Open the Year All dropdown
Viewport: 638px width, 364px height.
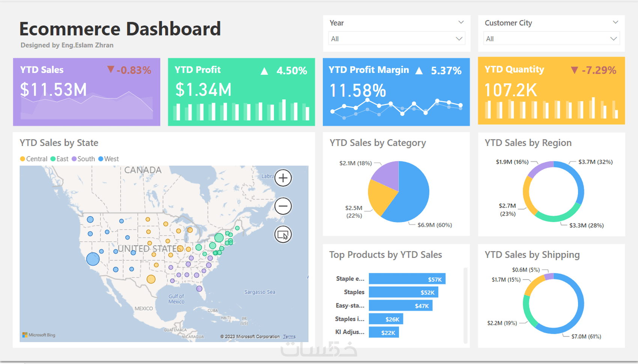(397, 39)
